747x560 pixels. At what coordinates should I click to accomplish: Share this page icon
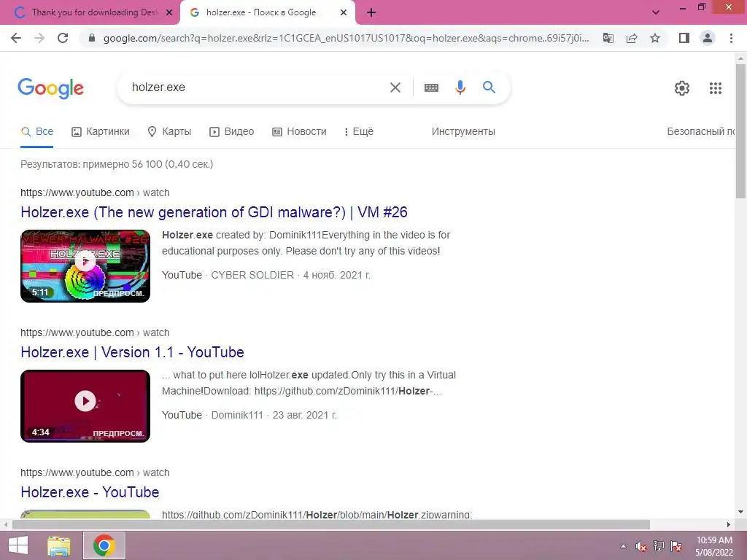click(x=632, y=38)
